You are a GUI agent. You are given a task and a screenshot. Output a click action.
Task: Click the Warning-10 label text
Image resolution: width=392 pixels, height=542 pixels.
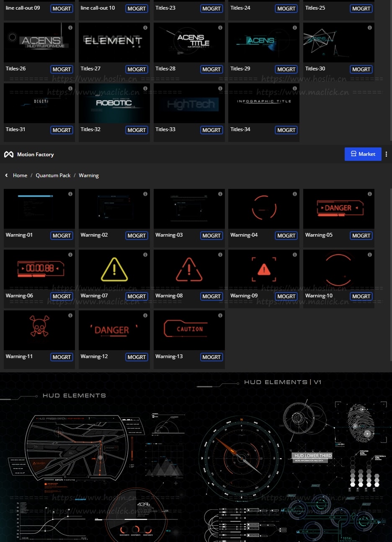[x=319, y=296]
